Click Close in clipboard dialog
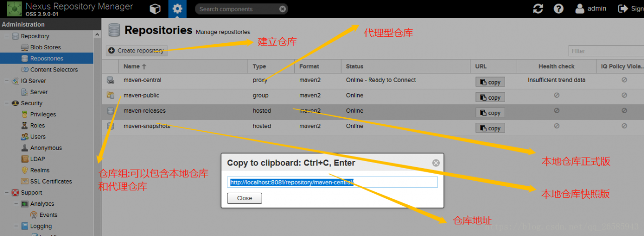This screenshot has width=644, height=236. click(245, 198)
